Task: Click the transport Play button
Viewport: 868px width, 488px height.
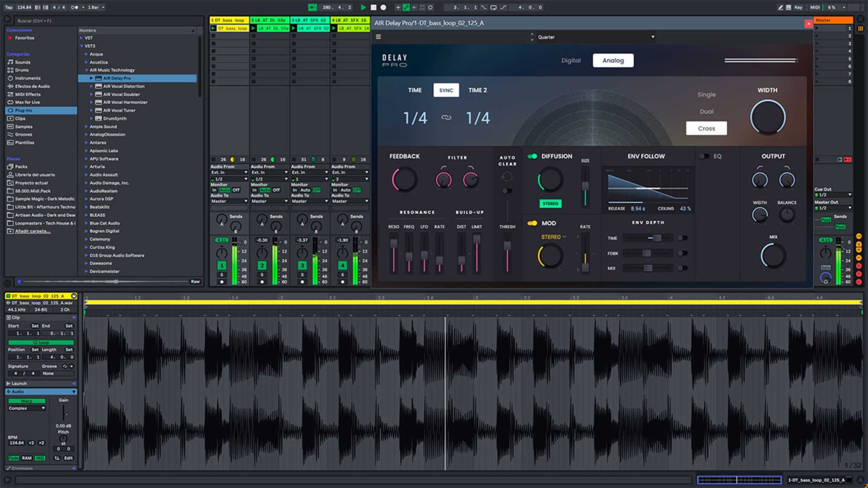Action: pyautogui.click(x=363, y=7)
